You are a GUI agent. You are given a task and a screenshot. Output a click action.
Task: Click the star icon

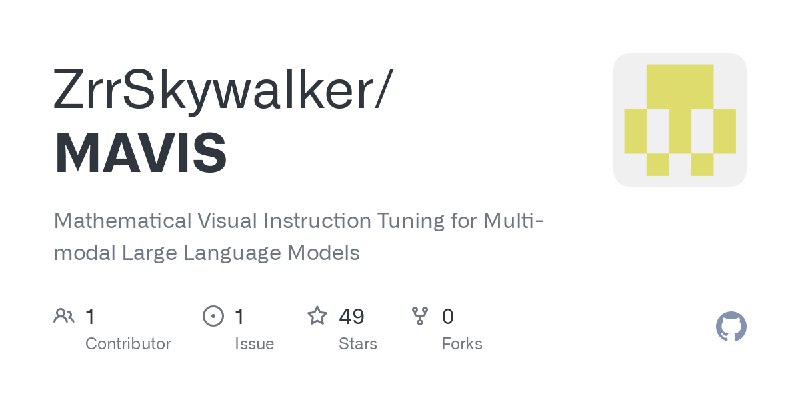(x=317, y=316)
